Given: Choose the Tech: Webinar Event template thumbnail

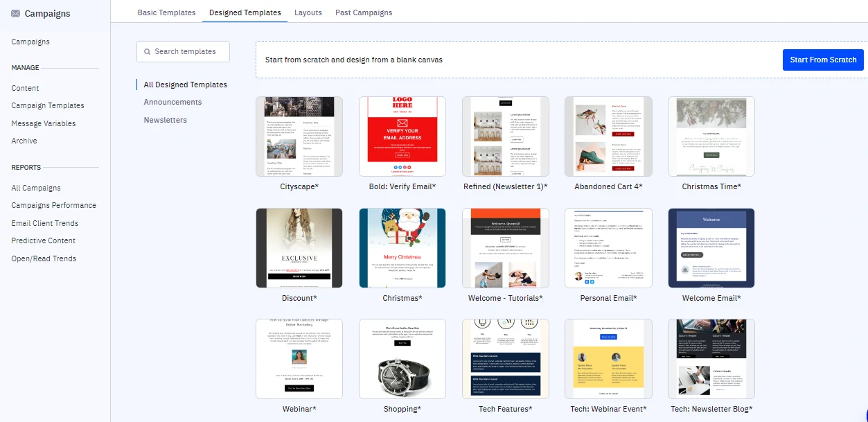Looking at the screenshot, I should pyautogui.click(x=608, y=359).
